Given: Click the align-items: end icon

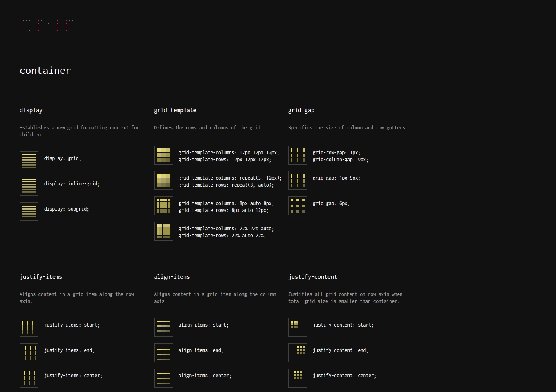Looking at the screenshot, I should pos(164,353).
